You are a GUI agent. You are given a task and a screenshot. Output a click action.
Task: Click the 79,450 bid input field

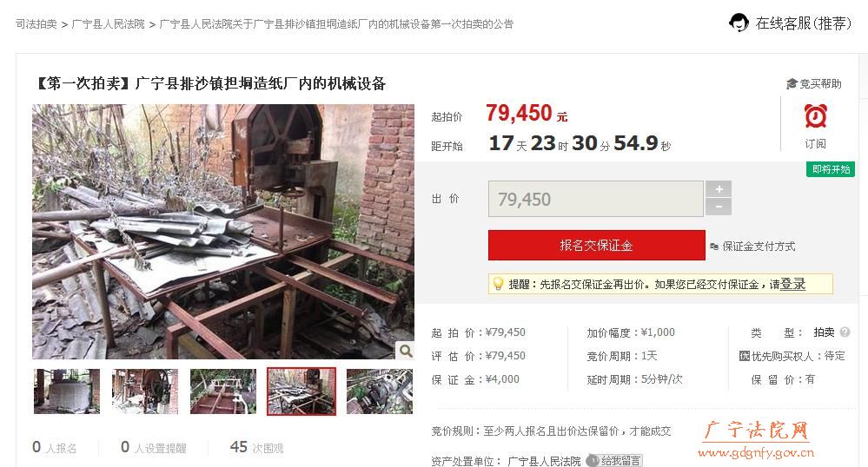tap(596, 199)
